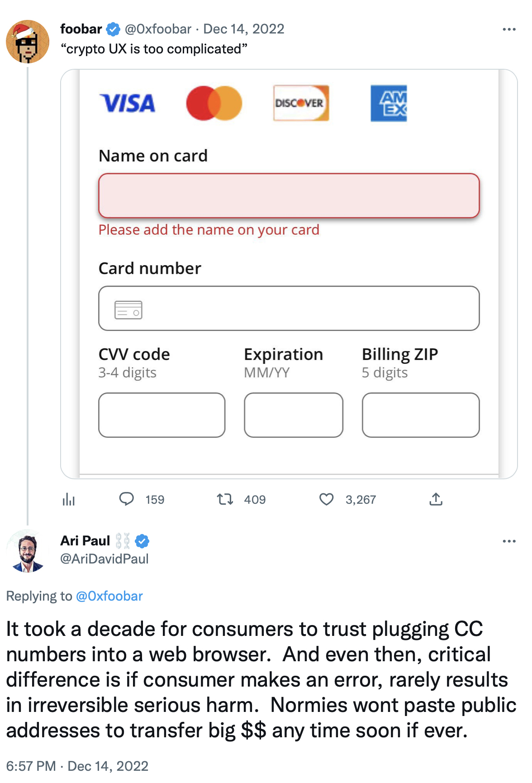Image resolution: width=532 pixels, height=783 pixels.
Task: Like the tweet with the heart icon
Action: coord(326,499)
